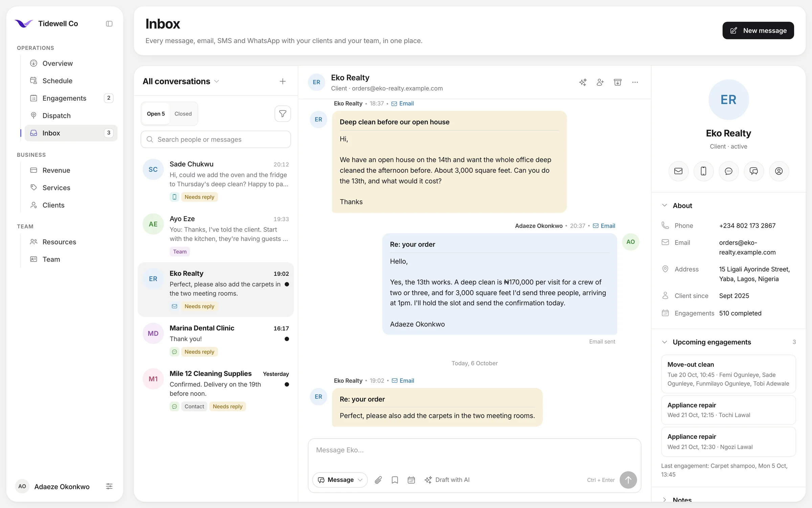Click the AI sparkle icon in conversation header
812x508 pixels.
click(583, 82)
